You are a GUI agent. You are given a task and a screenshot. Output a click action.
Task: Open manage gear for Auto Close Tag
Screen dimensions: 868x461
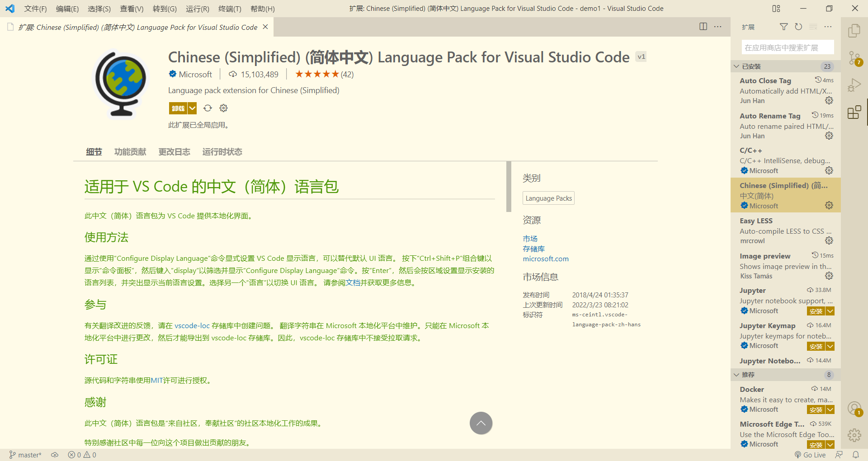pyautogui.click(x=829, y=100)
